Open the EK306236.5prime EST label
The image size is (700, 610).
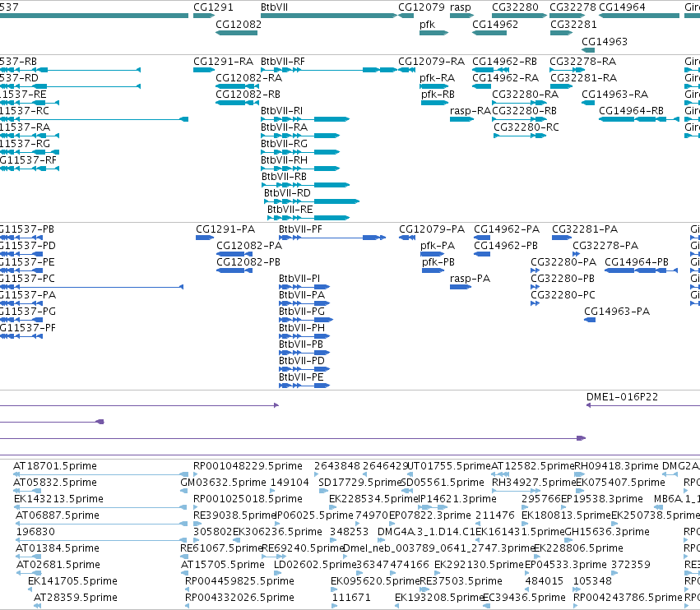pyautogui.click(x=277, y=532)
